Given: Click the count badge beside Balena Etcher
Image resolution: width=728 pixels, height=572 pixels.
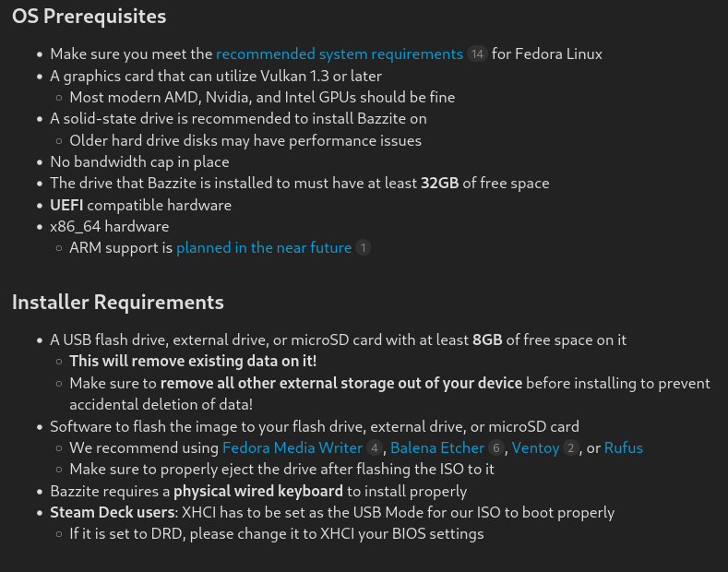Looking at the screenshot, I should pyautogui.click(x=495, y=447).
